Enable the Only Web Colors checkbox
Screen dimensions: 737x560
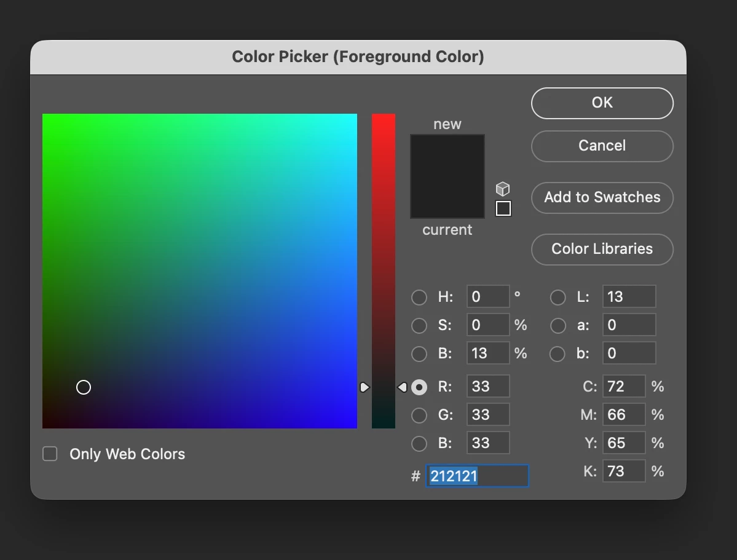click(50, 454)
